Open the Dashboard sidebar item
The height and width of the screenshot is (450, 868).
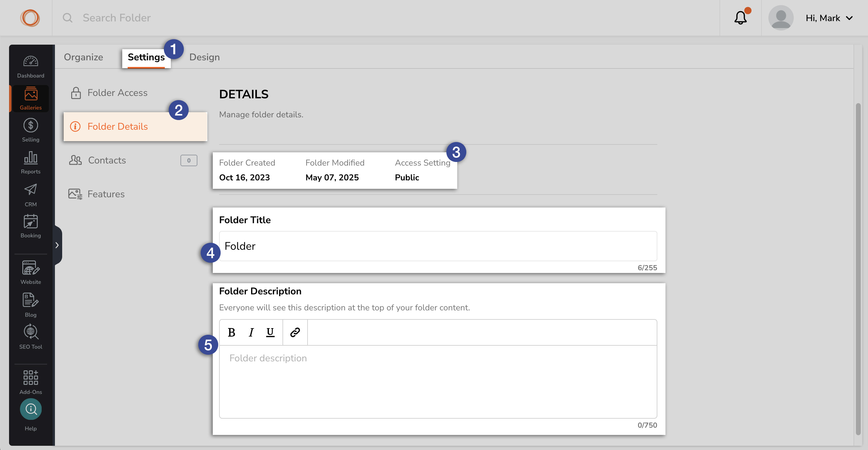point(31,67)
